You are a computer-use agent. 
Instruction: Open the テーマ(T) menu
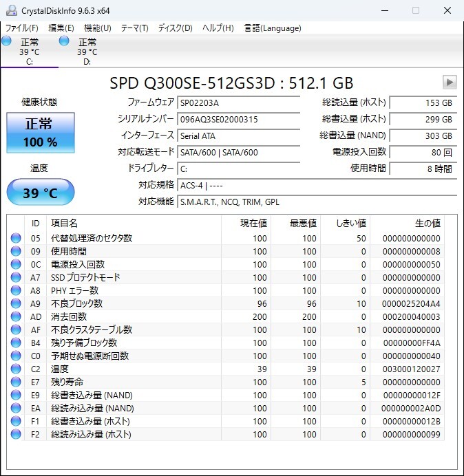pos(135,28)
